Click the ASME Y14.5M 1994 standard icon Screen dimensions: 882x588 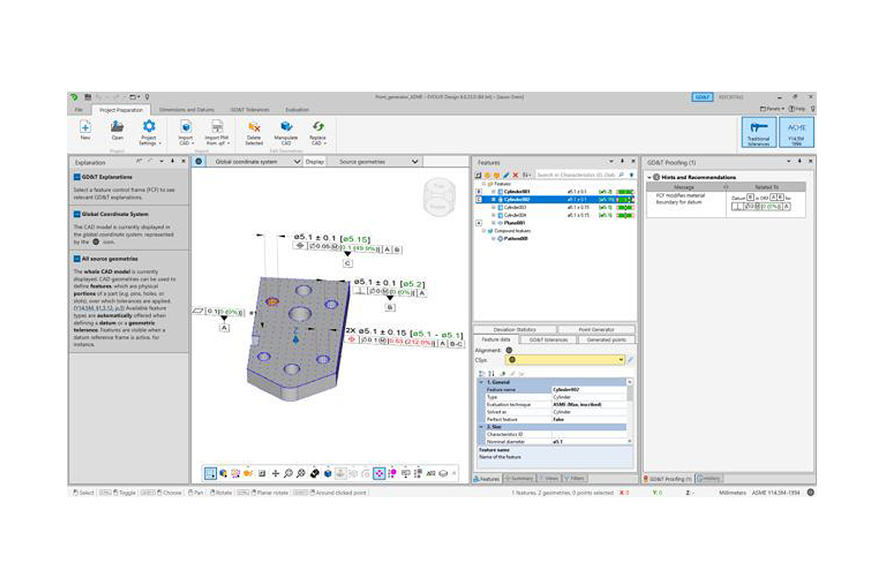796,130
